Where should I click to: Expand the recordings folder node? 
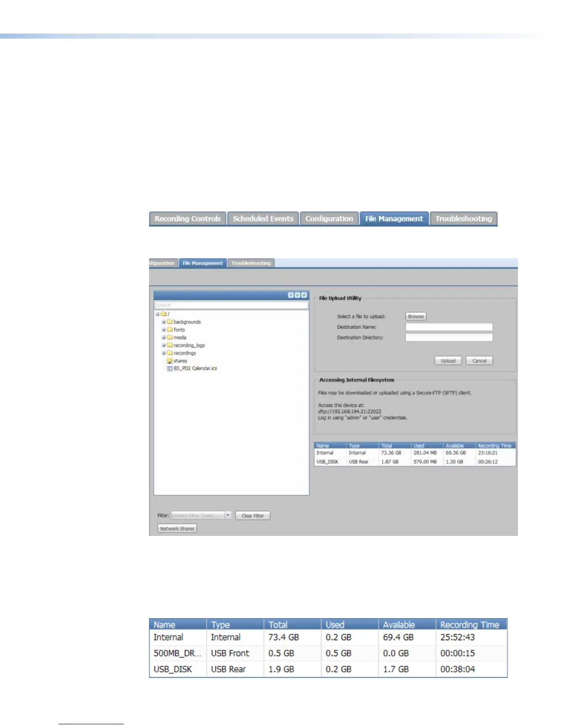tap(163, 353)
